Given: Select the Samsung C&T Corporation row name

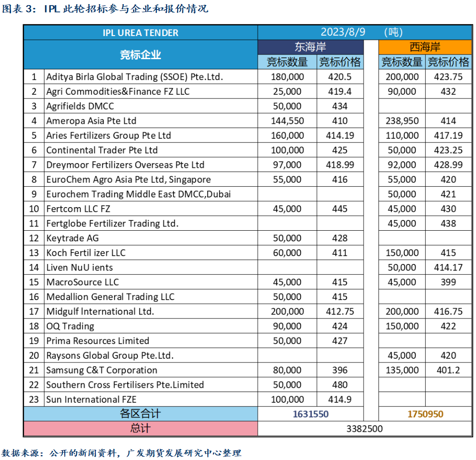Looking at the screenshot, I should coord(102,370).
